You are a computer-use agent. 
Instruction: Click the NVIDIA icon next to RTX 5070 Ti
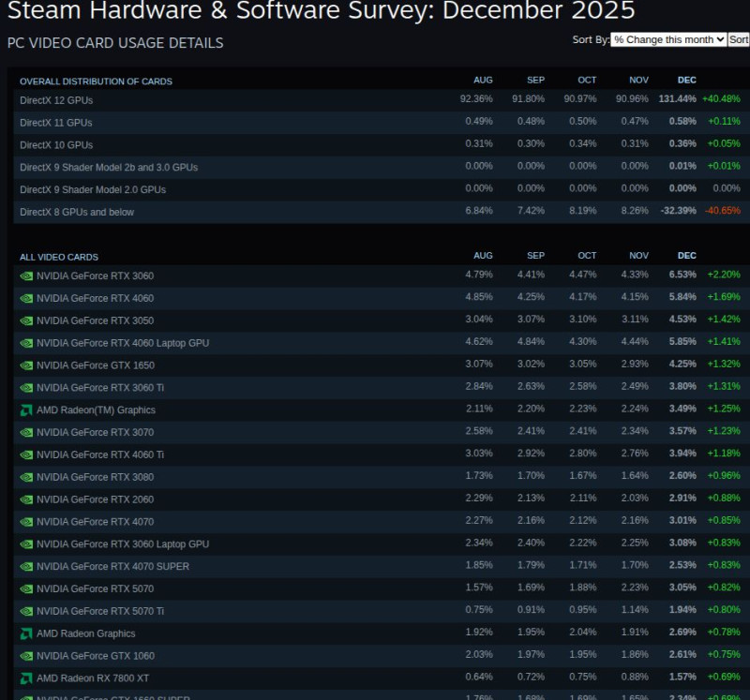[26, 612]
